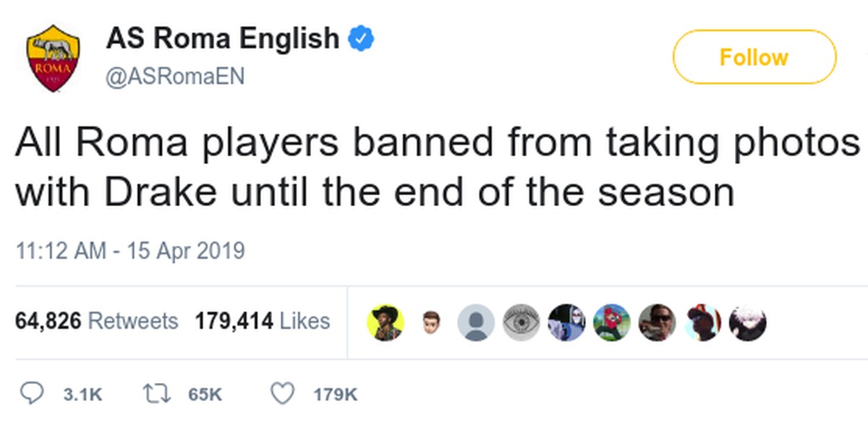Open the red-shirted runner on grass avatar

click(x=612, y=322)
